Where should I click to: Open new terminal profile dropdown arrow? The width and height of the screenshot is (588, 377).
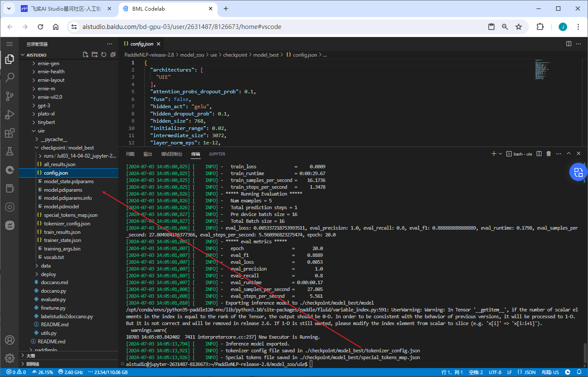500,154
